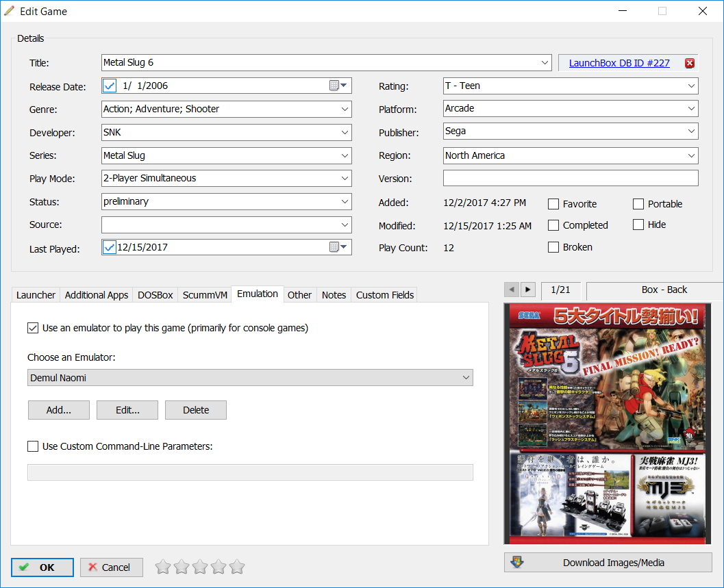
Task: Click the first rating star
Action: click(x=163, y=567)
